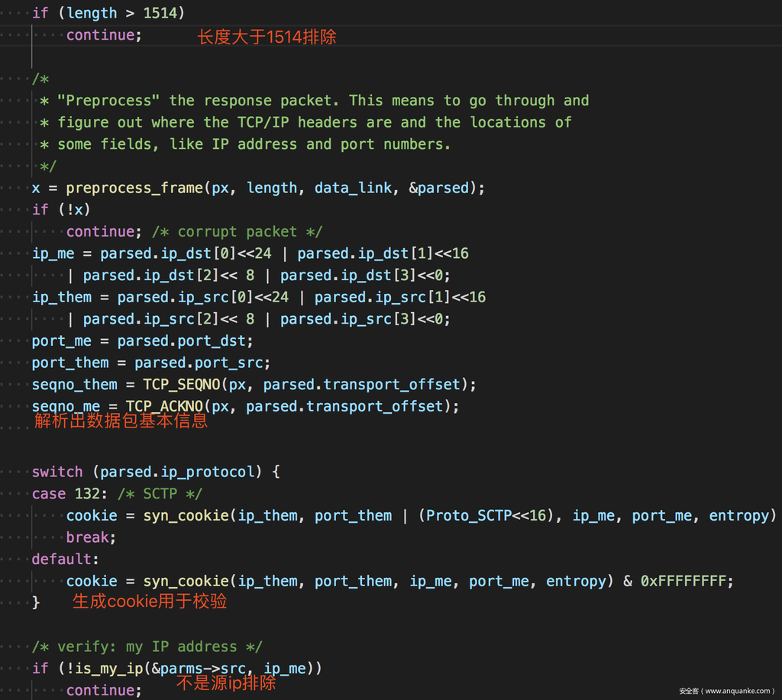The width and height of the screenshot is (782, 700).
Task: Click the default: label
Action: click(65, 560)
